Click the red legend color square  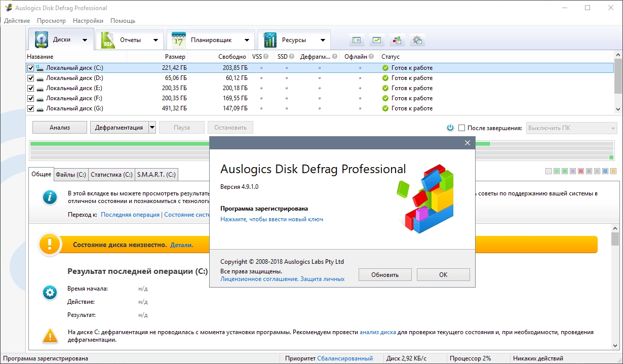tap(581, 172)
